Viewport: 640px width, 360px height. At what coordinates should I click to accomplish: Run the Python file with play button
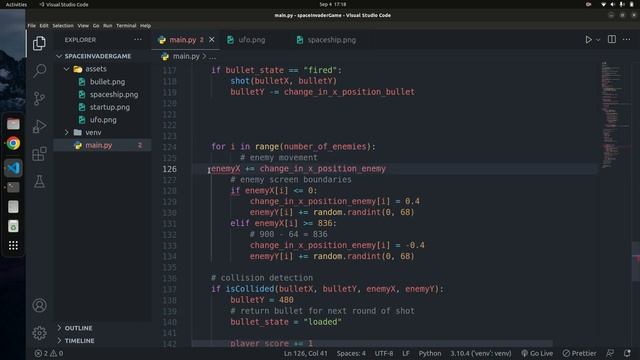pos(588,40)
